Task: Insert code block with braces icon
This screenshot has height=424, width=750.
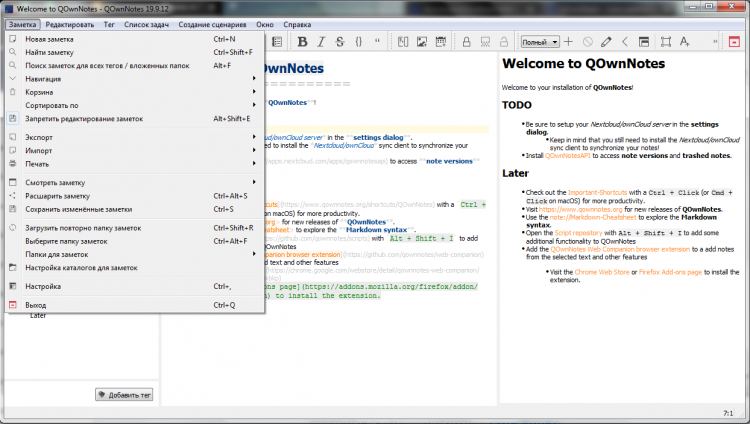Action: tap(358, 42)
